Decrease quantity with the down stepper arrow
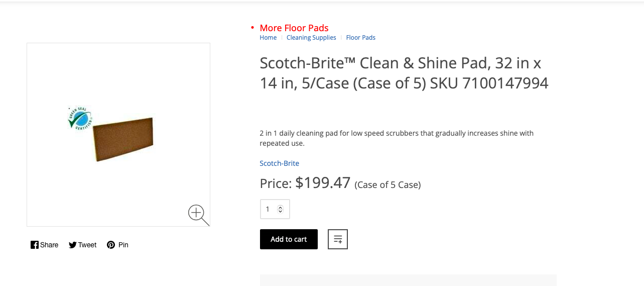Image resolution: width=644 pixels, height=286 pixels. click(x=280, y=212)
